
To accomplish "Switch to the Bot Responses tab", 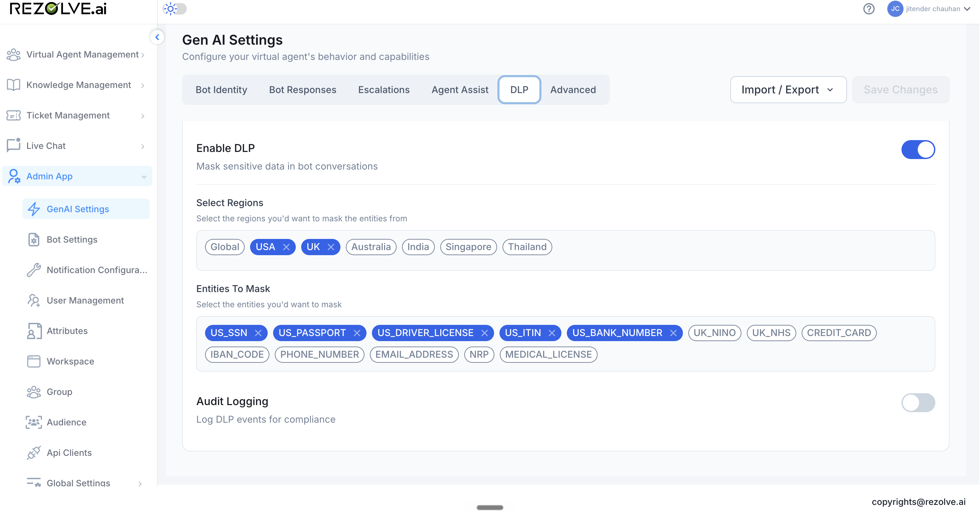I will pos(303,90).
